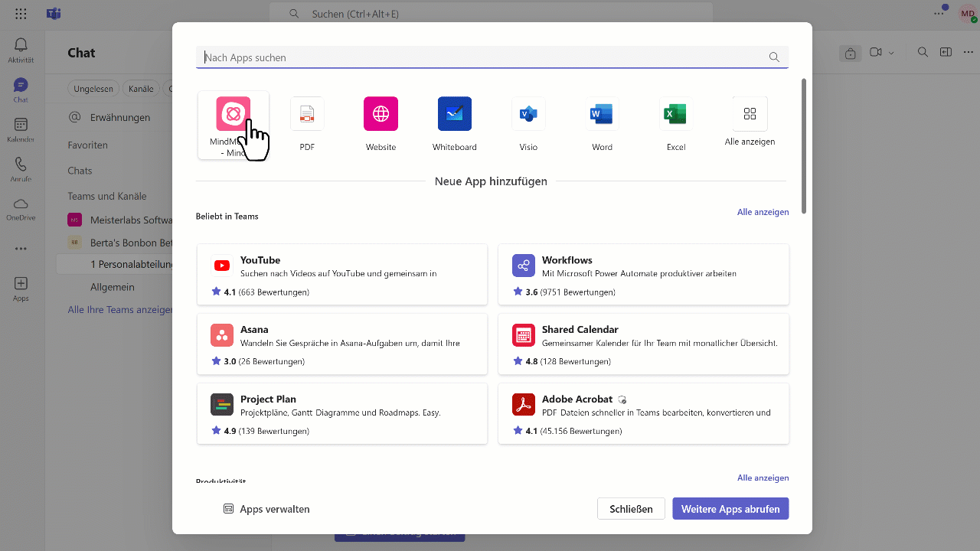Screen dimensions: 980x551
Task: Click the Alle anzeigen grid icon
Action: [x=750, y=114]
